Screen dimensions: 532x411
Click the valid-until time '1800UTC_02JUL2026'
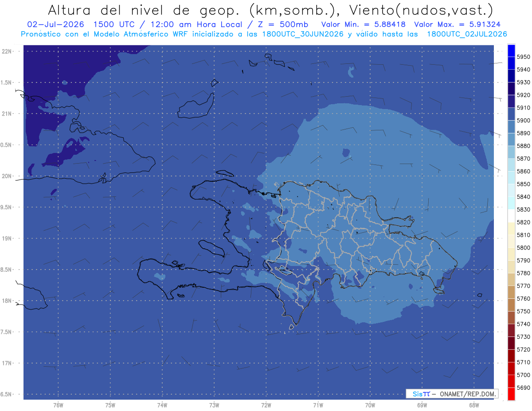coord(467,34)
